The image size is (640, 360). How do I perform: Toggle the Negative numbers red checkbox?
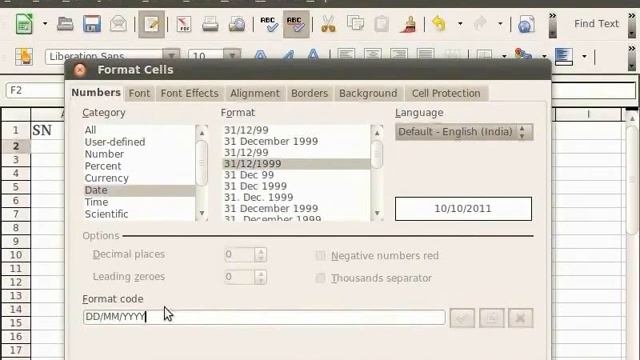point(320,256)
